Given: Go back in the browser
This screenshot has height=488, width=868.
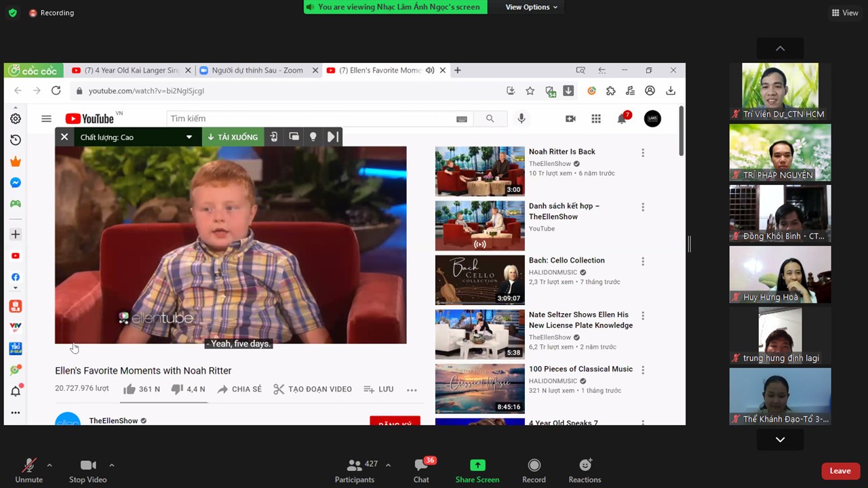Looking at the screenshot, I should point(18,91).
